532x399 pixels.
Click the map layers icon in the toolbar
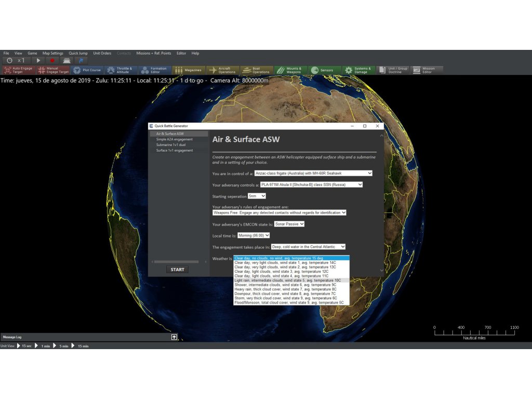tap(66, 60)
